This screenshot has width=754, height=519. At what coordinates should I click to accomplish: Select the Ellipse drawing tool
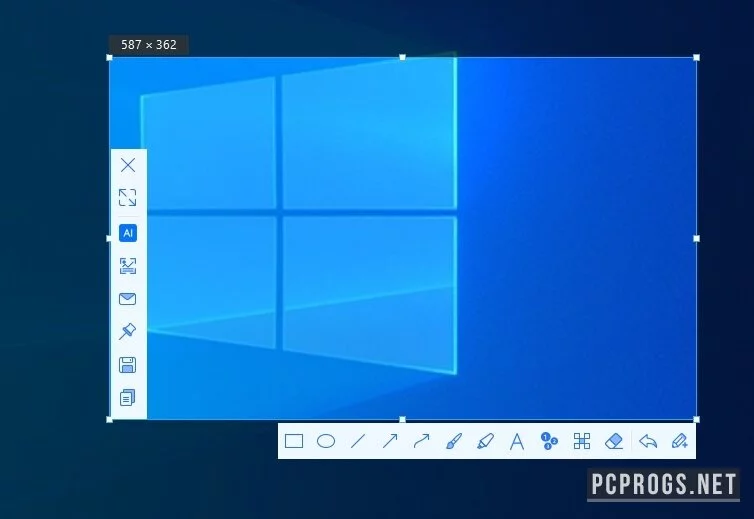click(326, 441)
